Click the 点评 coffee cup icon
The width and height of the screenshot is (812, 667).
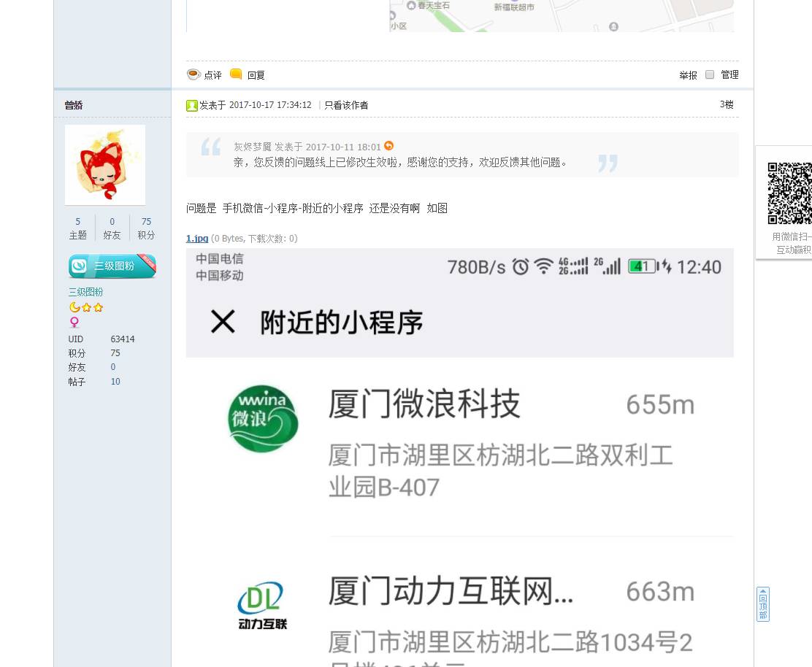tap(194, 74)
